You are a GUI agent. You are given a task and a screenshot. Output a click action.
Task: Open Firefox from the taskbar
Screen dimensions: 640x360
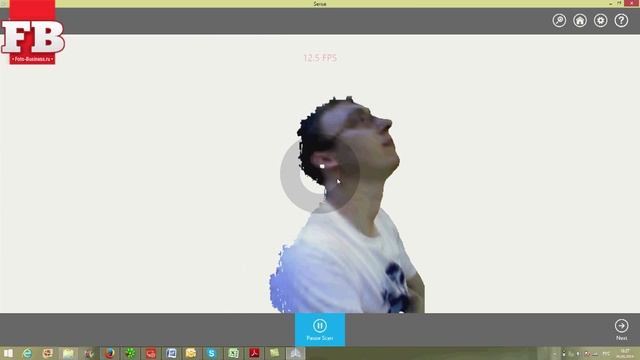[x=109, y=353]
